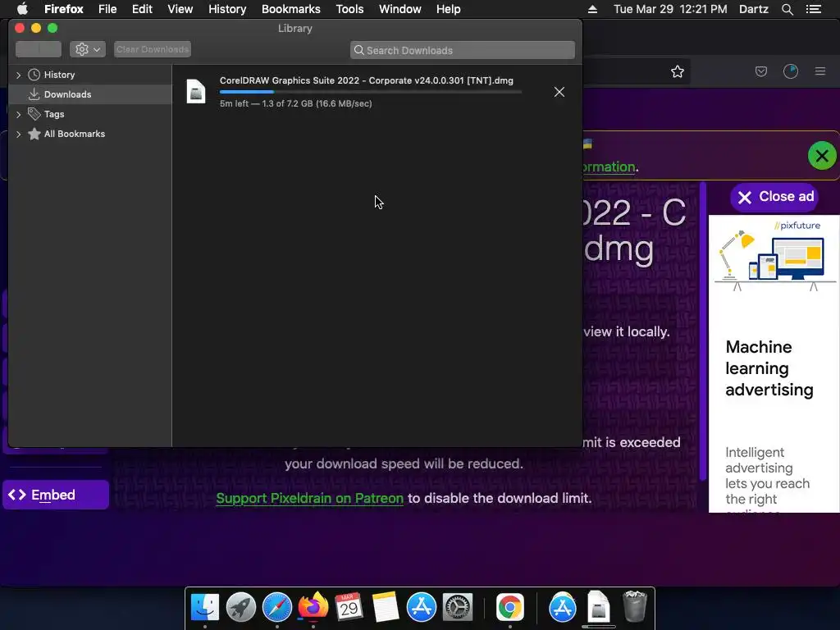840x630 pixels.
Task: Click the pixfuture Machine learning ad
Action: tap(774, 363)
